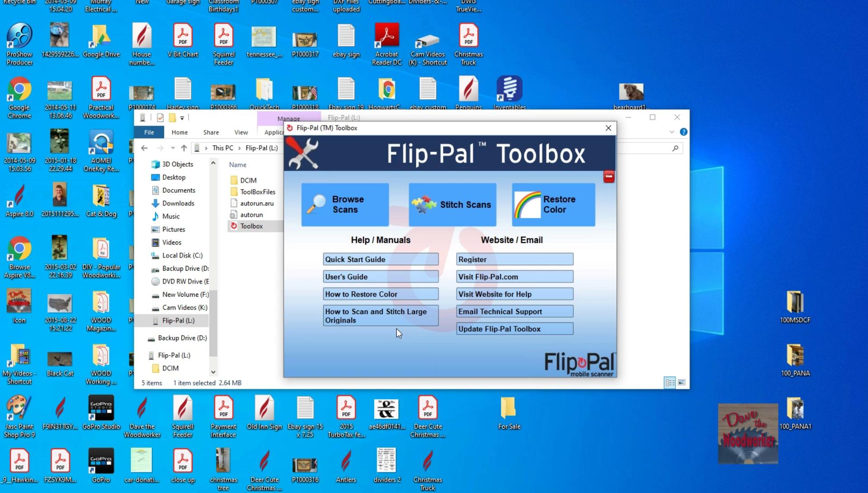Click the red minimize button in Toolbox
Image resolution: width=868 pixels, height=493 pixels.
[x=609, y=177]
